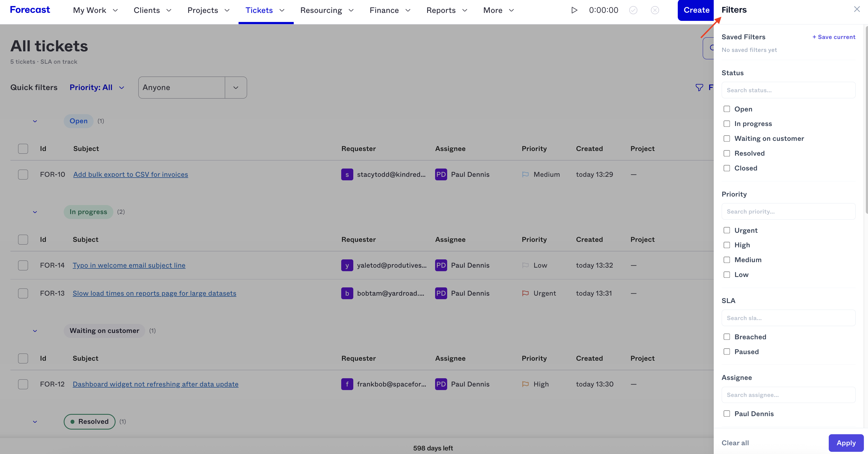Open Slow load times on reports ticket
This screenshot has height=454, width=868.
pos(154,293)
